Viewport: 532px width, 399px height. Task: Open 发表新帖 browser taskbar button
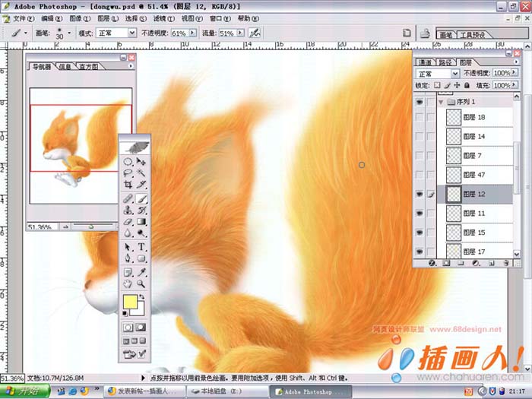pyautogui.click(x=144, y=391)
